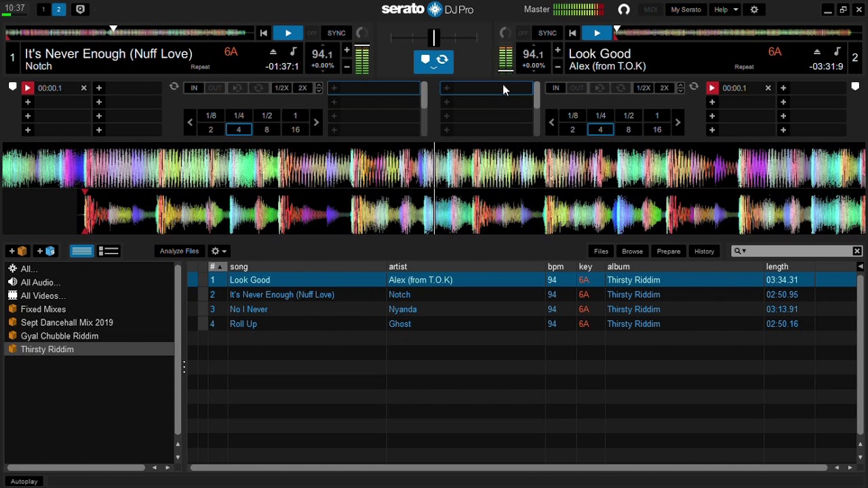Click Analyze Files button

coord(180,251)
